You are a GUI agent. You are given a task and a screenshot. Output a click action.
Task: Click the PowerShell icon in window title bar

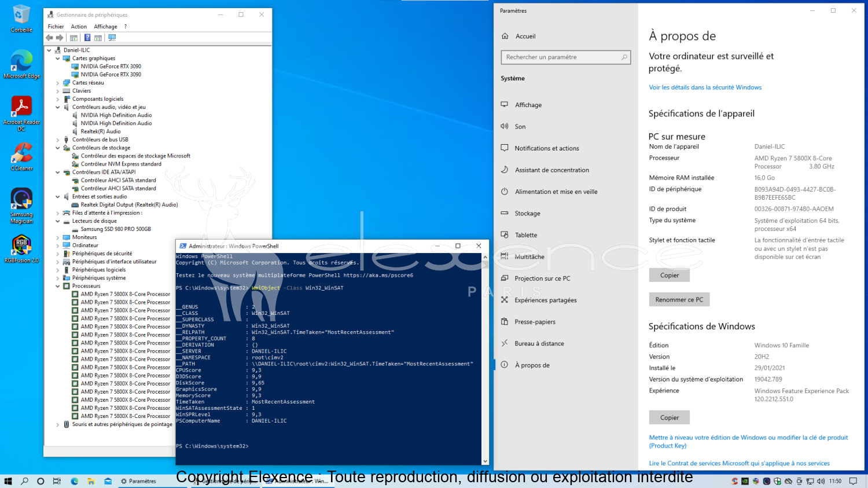click(183, 246)
